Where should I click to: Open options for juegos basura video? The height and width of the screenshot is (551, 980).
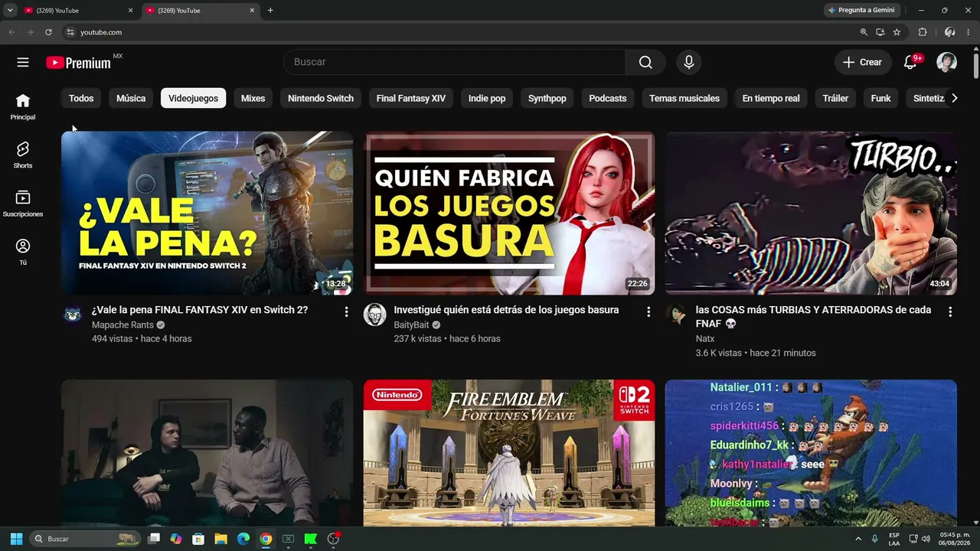point(648,311)
